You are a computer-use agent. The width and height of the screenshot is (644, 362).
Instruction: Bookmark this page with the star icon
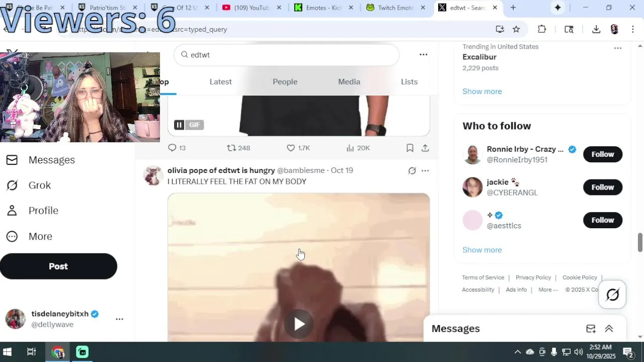516,29
